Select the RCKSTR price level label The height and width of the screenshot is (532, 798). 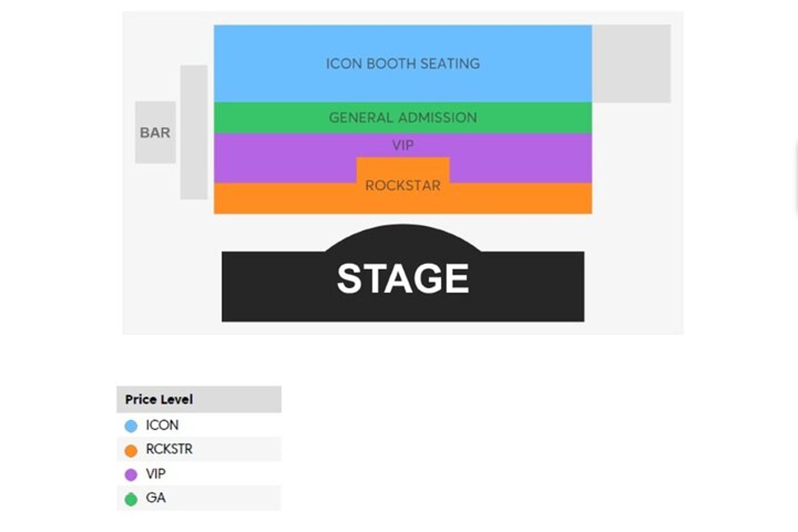coord(169,449)
